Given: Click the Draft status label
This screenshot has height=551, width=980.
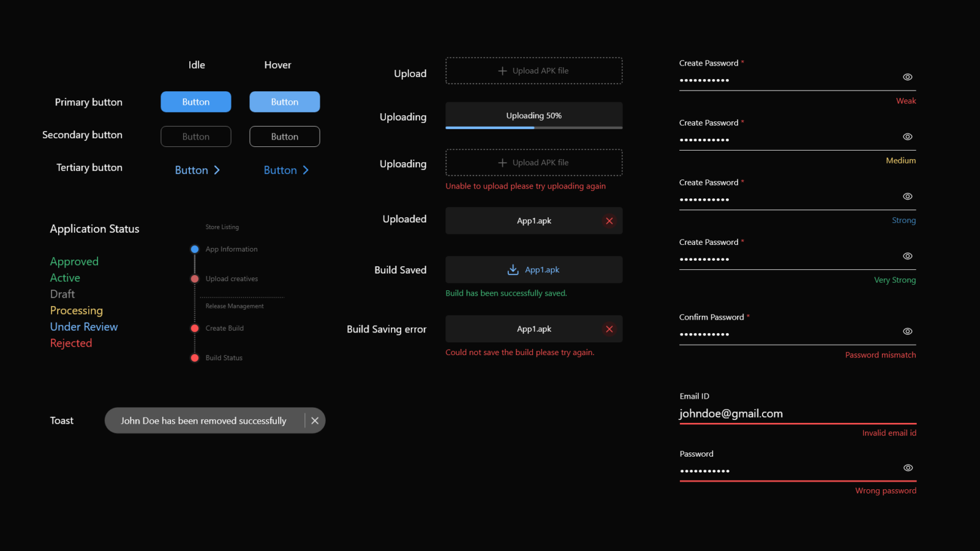Looking at the screenshot, I should click(x=62, y=294).
